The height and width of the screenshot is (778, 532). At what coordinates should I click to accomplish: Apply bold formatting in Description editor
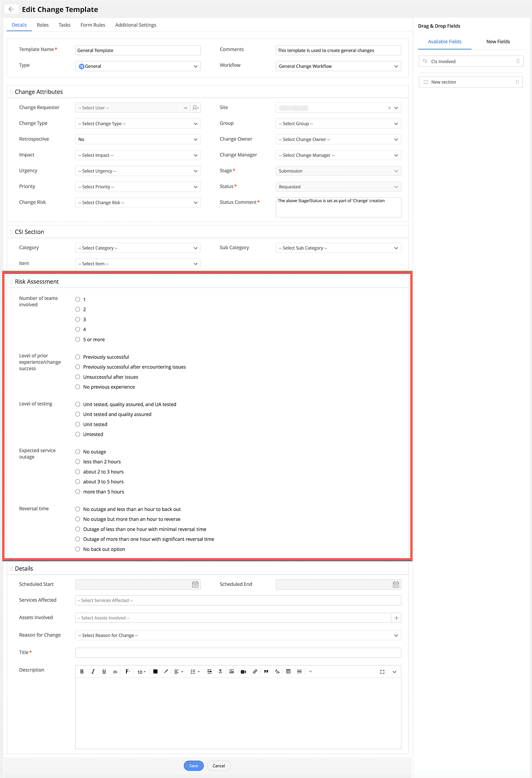pyautogui.click(x=82, y=671)
